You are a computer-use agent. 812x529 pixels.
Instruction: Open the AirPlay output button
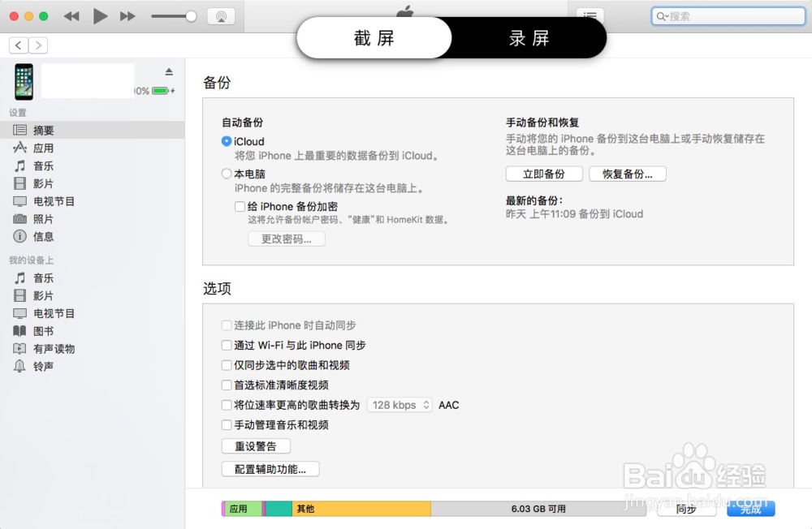point(221,16)
